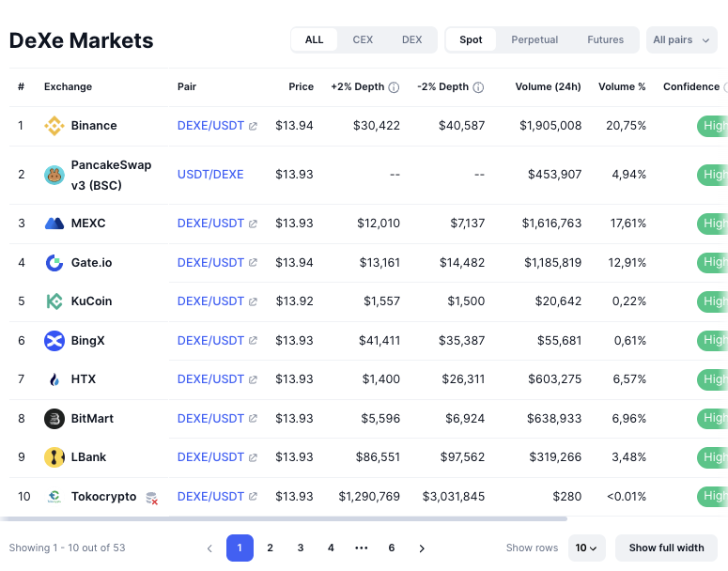Go to previous page with left arrow
The width and height of the screenshot is (728, 571).
pyautogui.click(x=209, y=548)
